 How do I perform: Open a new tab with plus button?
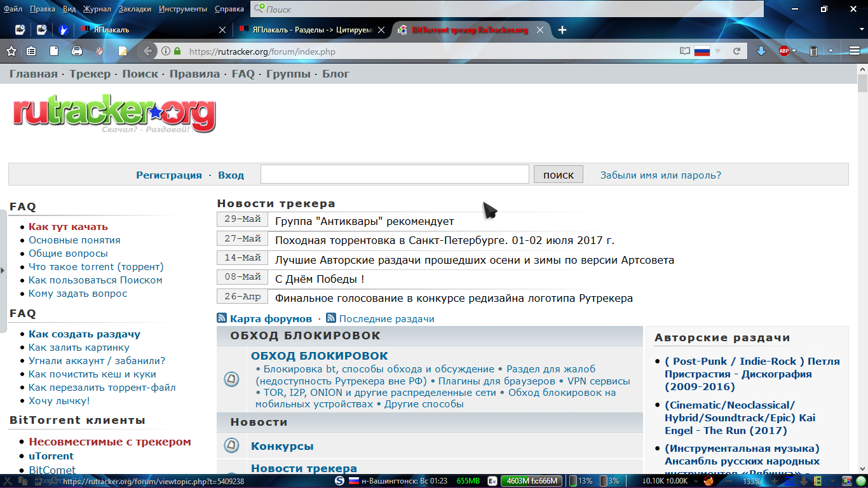point(562,30)
